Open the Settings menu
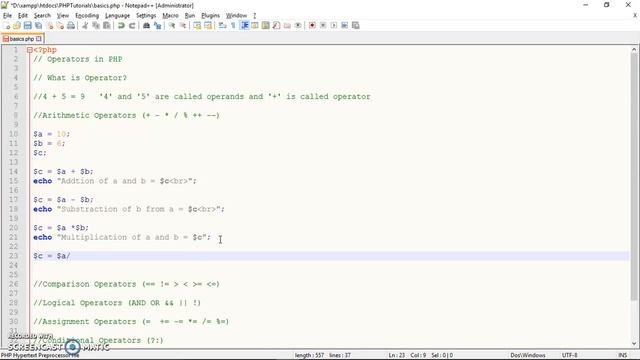The width and height of the screenshot is (640, 360). 146,16
